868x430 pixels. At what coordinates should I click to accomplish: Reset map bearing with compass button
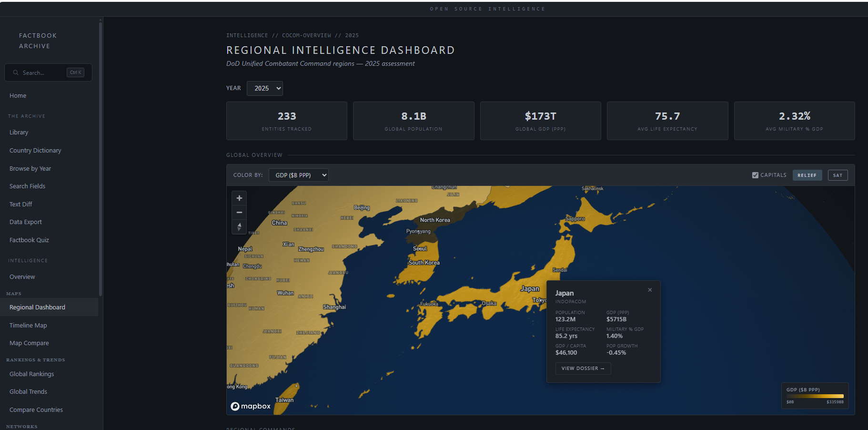(239, 227)
